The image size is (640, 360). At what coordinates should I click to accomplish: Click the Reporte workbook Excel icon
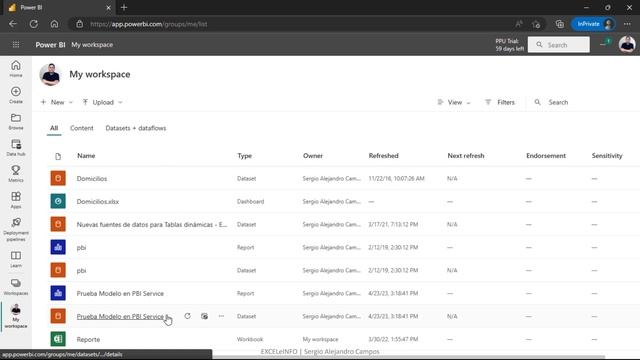pos(58,339)
